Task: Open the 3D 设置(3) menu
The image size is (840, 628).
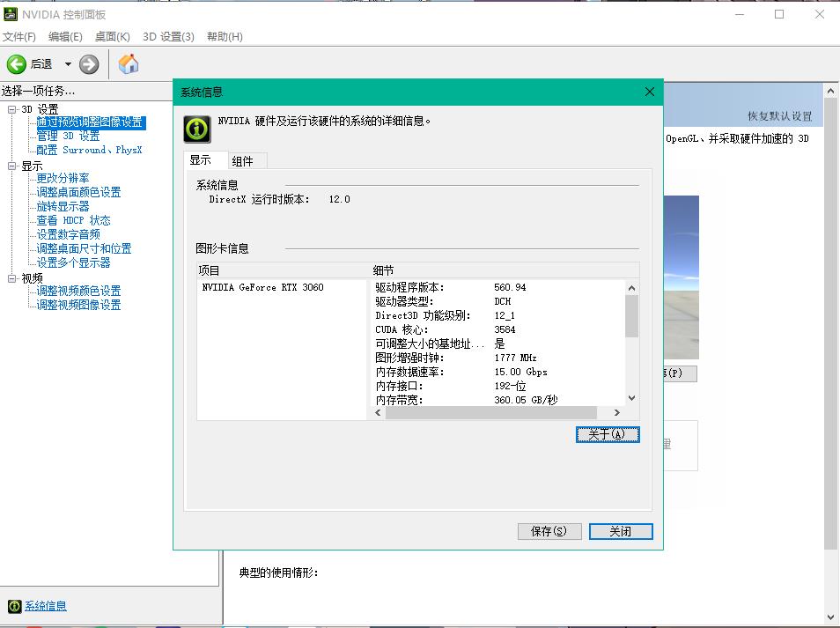Action: coord(168,36)
